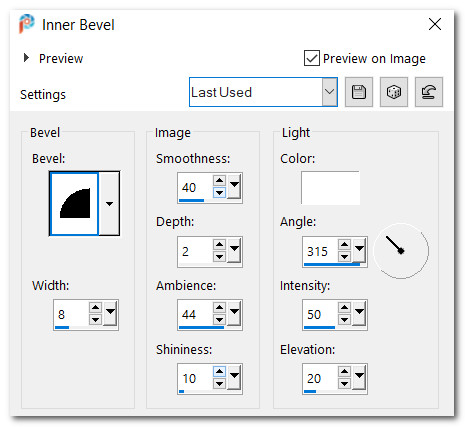465x427 pixels.
Task: Click the Save preset disk icon
Action: point(359,92)
